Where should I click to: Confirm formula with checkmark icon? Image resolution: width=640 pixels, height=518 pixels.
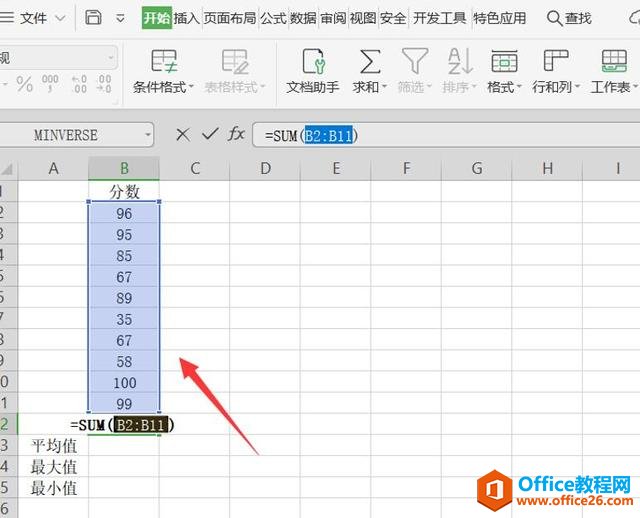[211, 134]
